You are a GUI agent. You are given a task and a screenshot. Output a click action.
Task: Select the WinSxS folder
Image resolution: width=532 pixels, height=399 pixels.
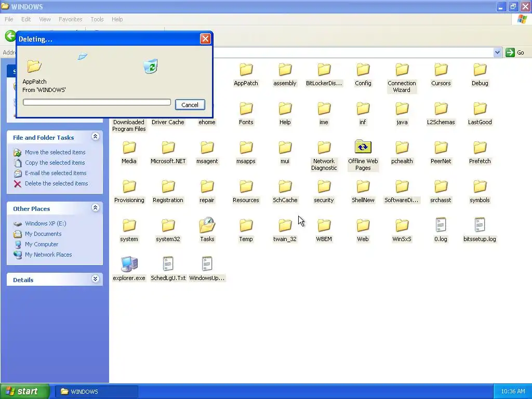tap(402, 231)
